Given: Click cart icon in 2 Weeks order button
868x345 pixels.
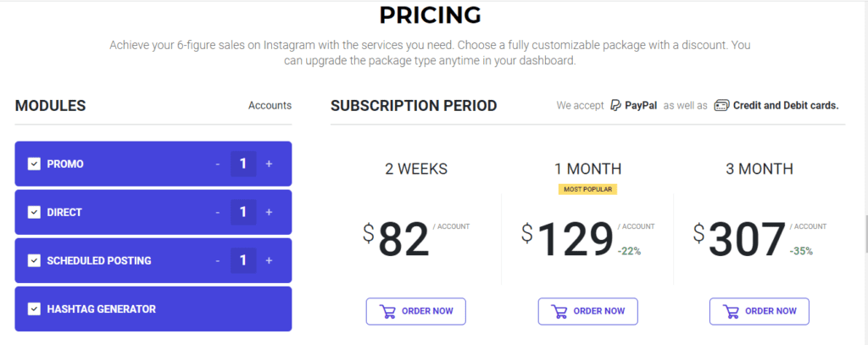Looking at the screenshot, I should coord(389,311).
